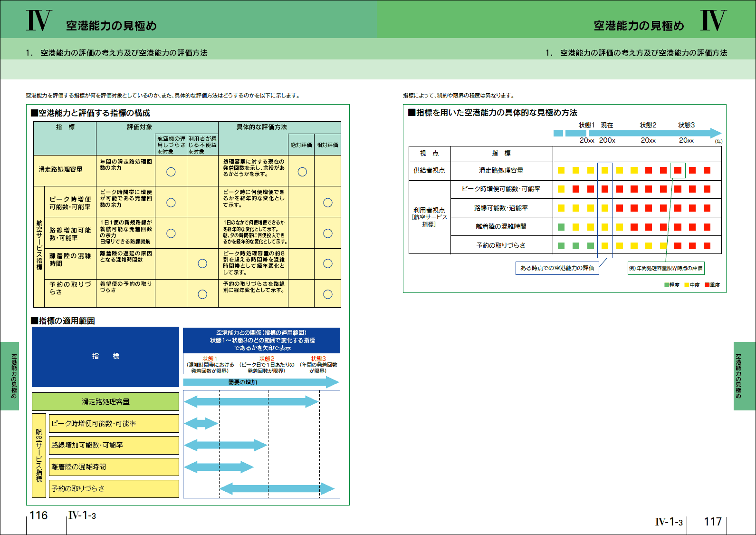Click the 状態2 column heading in range table
Image resolution: width=756 pixels, height=535 pixels.
coord(267,359)
